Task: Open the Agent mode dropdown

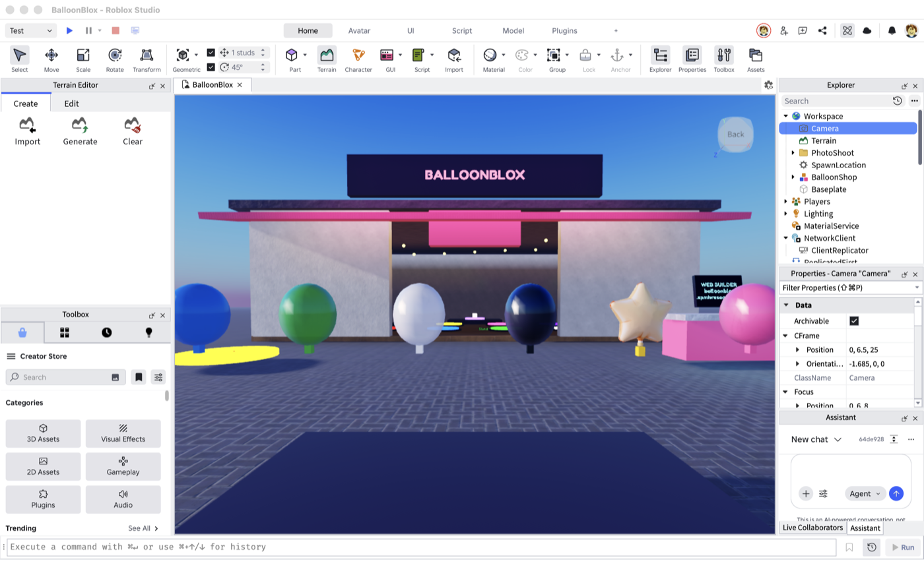Action: (865, 494)
